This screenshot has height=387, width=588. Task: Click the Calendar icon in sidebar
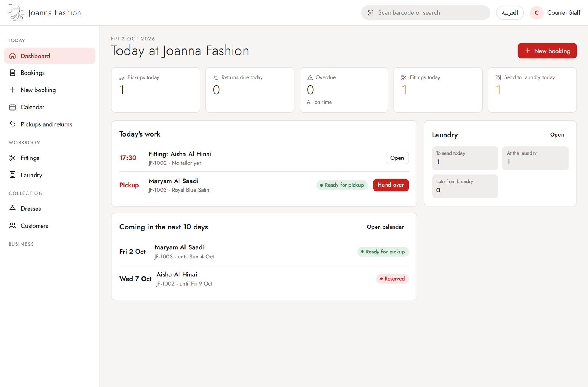12,107
